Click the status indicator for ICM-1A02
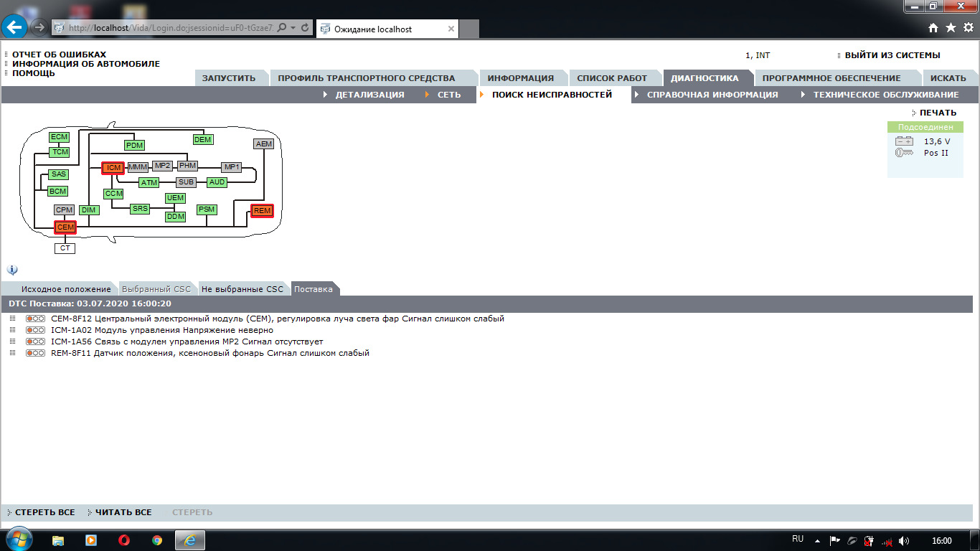980x551 pixels. pyautogui.click(x=35, y=330)
